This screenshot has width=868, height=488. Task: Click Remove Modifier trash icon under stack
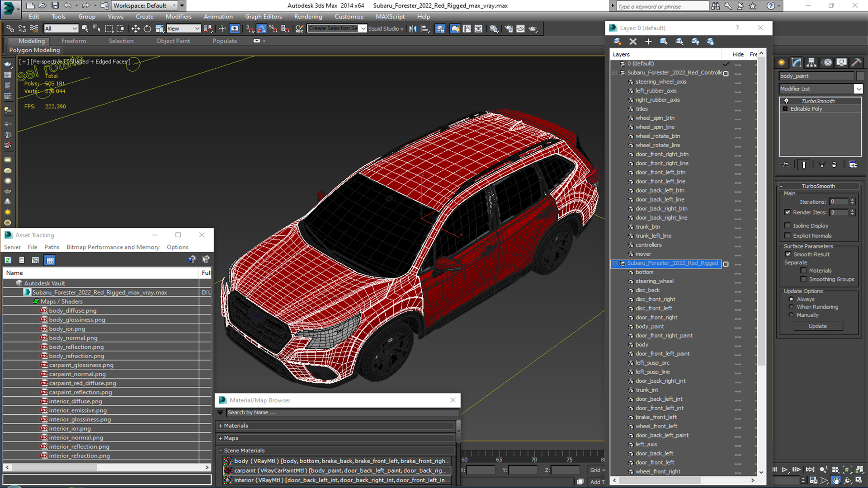point(834,164)
